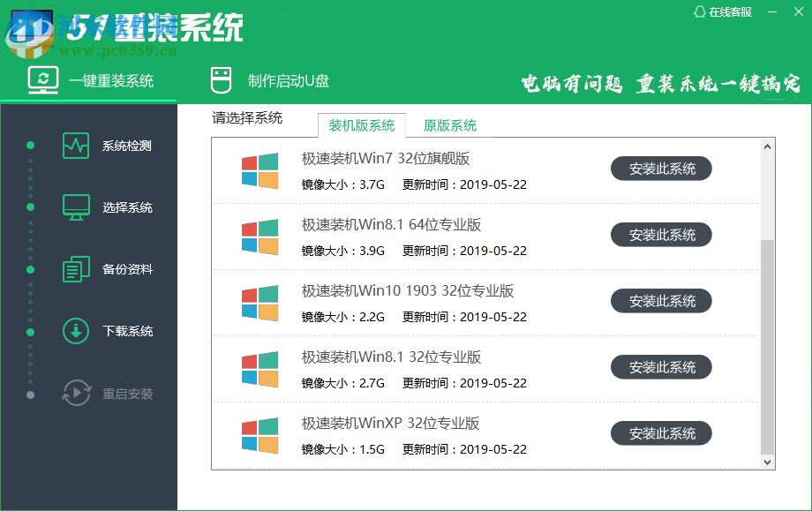This screenshot has width=812, height=511.
Task: Click the 备份资料 documents icon in sidebar
Action: pos(75,269)
